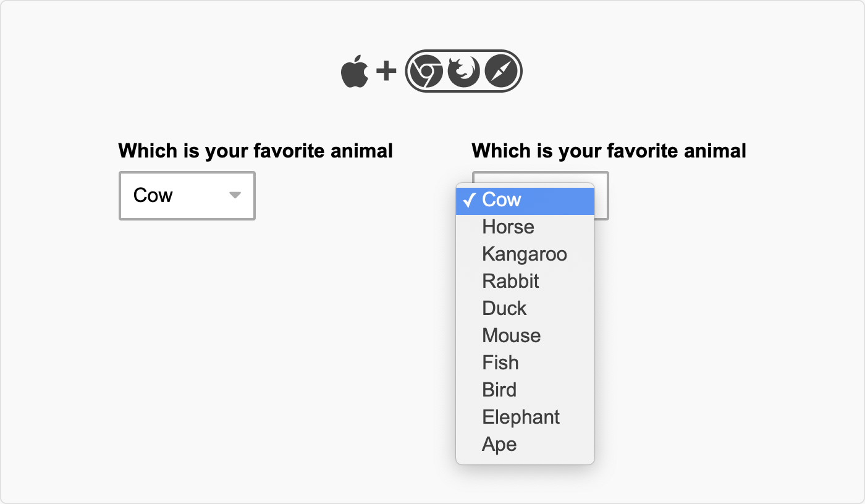The height and width of the screenshot is (504, 865).
Task: Click the left favorite animal label
Action: [256, 151]
